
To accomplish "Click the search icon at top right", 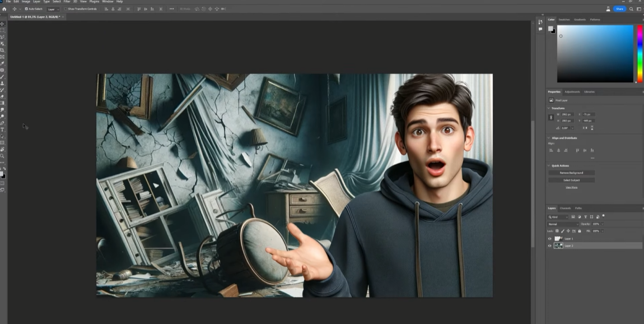I will pyautogui.click(x=631, y=8).
